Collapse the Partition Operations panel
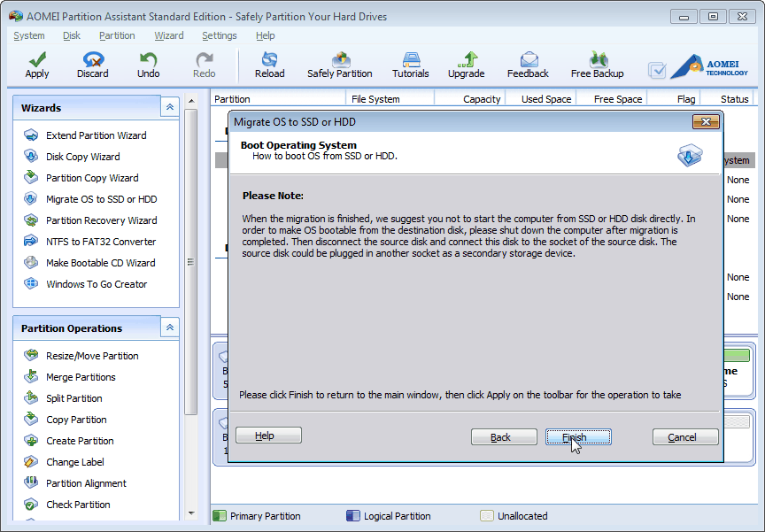 [x=170, y=328]
